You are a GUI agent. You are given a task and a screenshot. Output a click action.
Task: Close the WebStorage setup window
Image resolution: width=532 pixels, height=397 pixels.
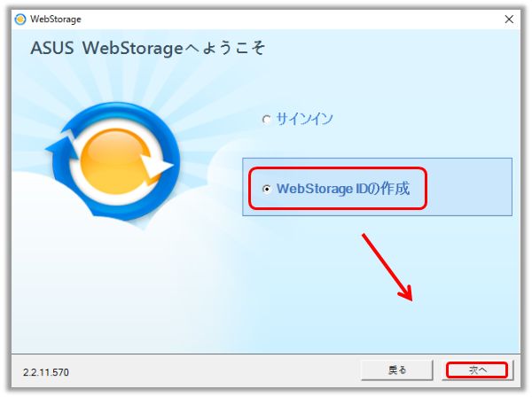509,19
